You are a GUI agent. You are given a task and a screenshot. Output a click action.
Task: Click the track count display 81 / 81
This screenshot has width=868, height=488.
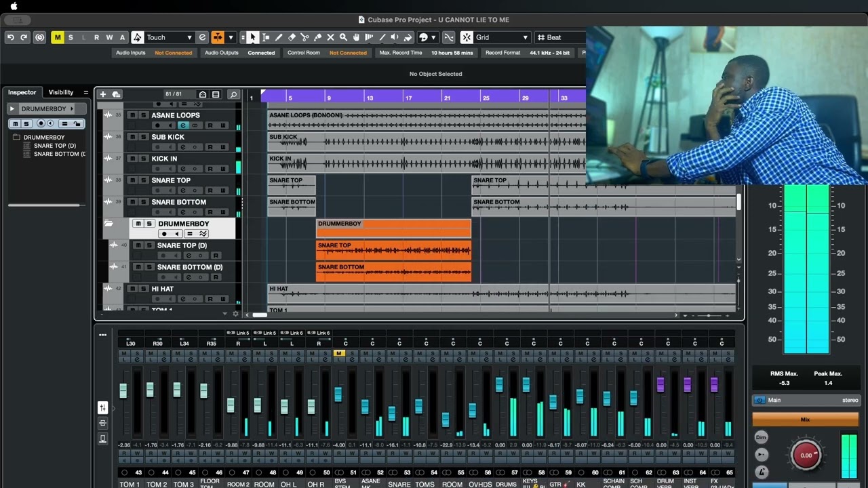click(x=174, y=94)
